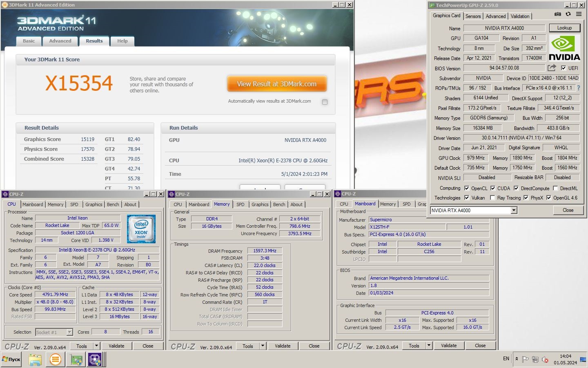Toggle the OpenGL 4.6 checkbox

[x=549, y=198]
